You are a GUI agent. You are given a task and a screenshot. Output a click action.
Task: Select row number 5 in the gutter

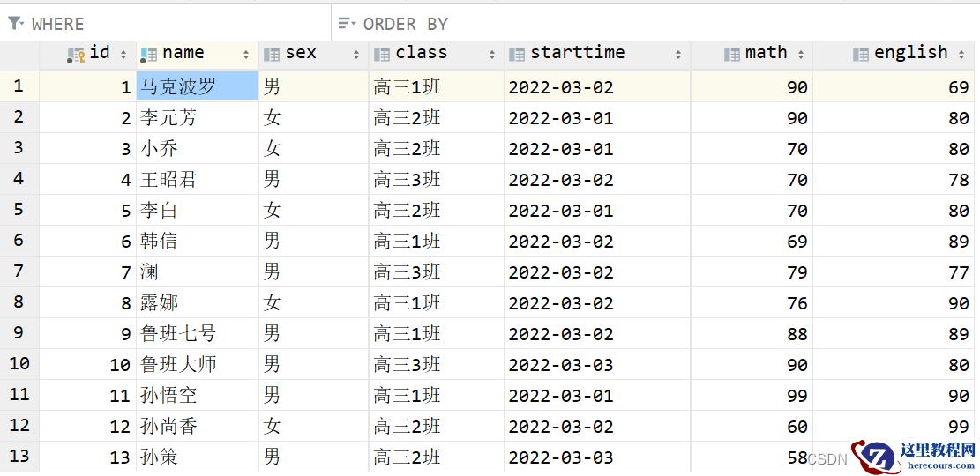point(19,210)
